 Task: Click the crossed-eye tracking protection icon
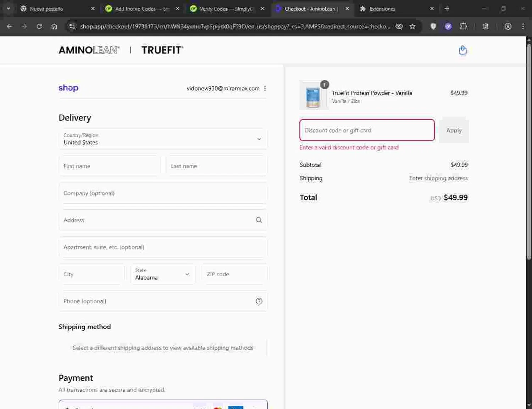pos(399,26)
